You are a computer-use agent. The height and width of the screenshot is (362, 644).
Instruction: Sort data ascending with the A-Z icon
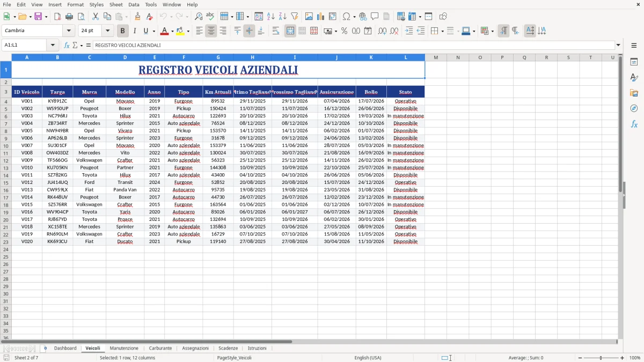(x=270, y=16)
